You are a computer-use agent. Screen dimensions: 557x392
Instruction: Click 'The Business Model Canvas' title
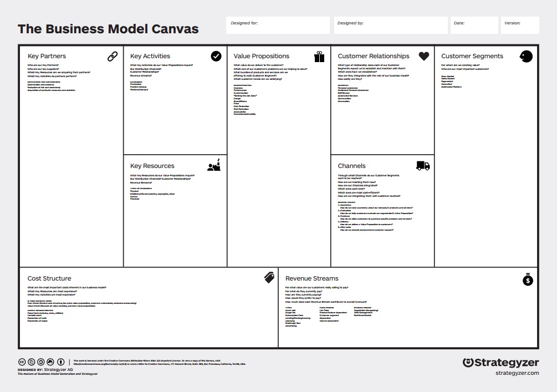click(108, 29)
